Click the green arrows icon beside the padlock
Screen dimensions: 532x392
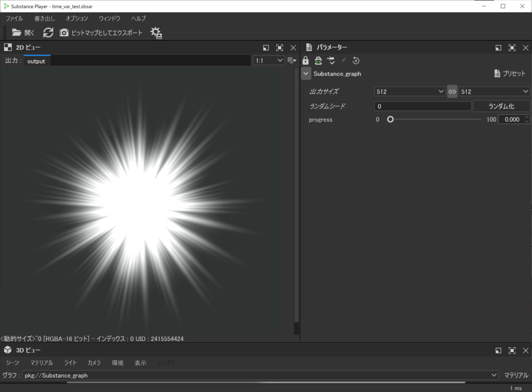318,61
